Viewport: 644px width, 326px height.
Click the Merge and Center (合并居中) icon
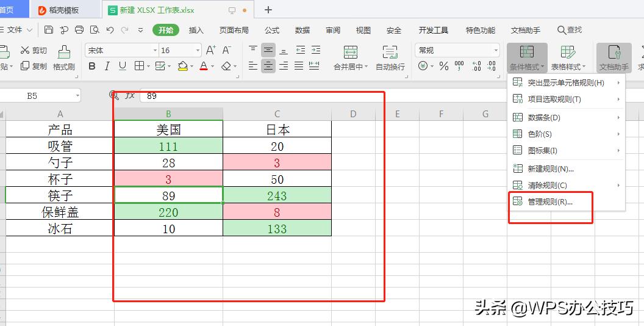(x=350, y=53)
